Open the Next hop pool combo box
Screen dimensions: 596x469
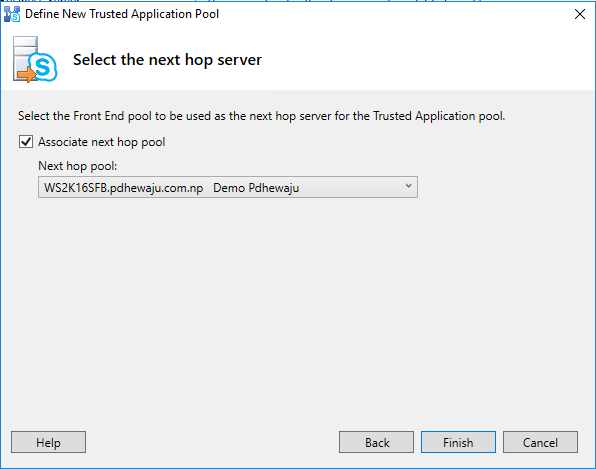(x=228, y=187)
